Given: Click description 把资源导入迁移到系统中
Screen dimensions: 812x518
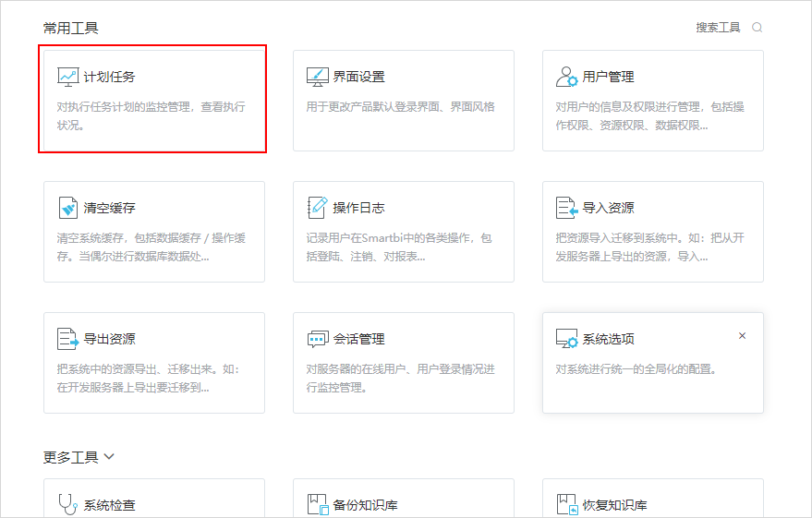Looking at the screenshot, I should (x=650, y=247).
